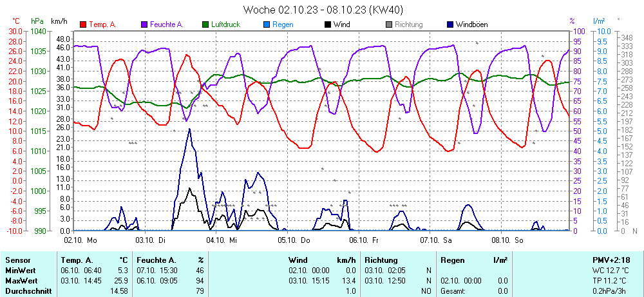The width and height of the screenshot is (644, 297).
Task: Select the 06.10. Fr date label
Action: [x=364, y=240]
